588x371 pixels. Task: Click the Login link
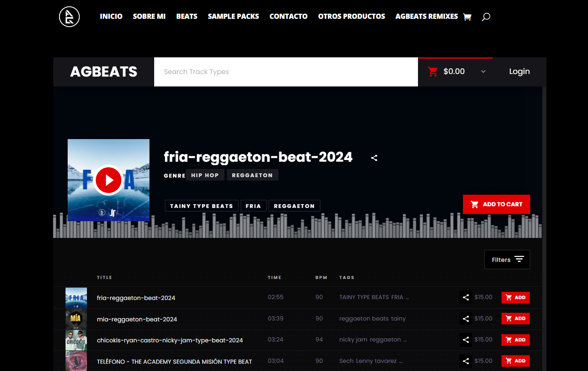pos(519,71)
